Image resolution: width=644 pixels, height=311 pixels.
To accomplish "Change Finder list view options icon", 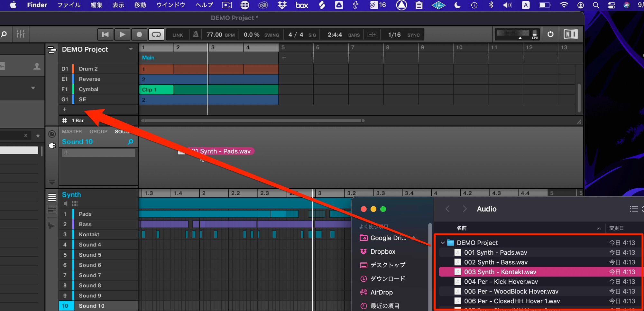I will point(634,209).
